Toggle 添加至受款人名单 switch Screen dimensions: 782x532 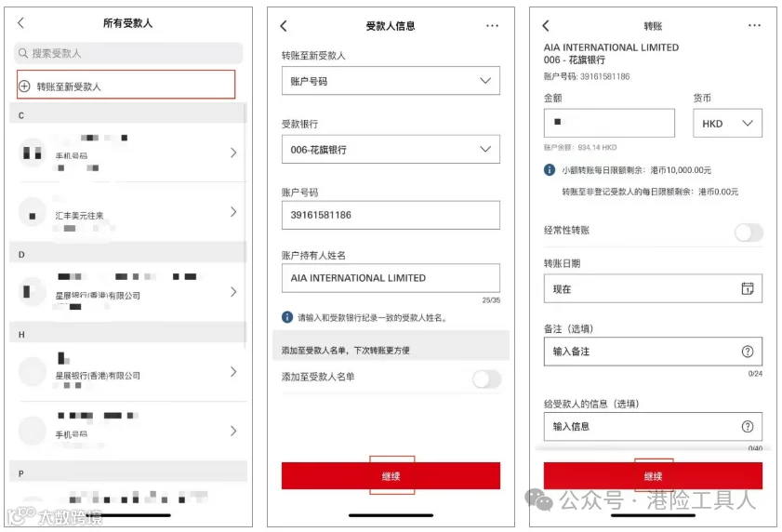pyautogui.click(x=486, y=379)
